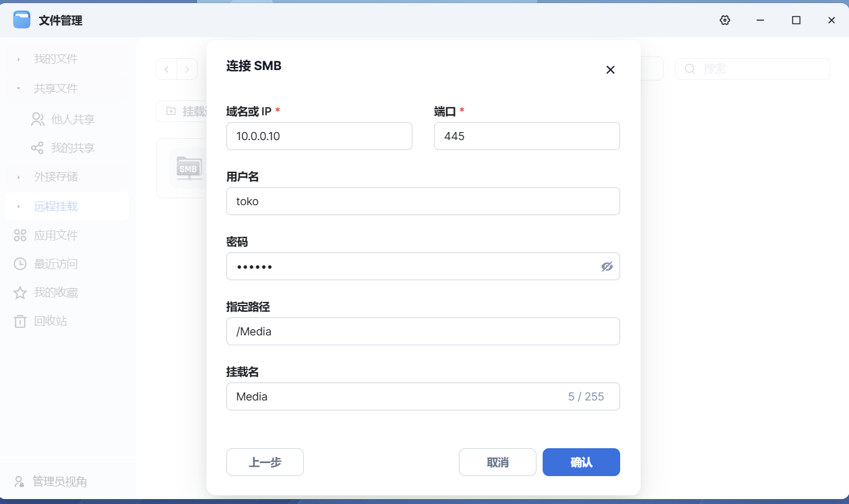Open 我的共享 in sidebar
Image resolution: width=849 pixels, height=504 pixels.
point(73,148)
